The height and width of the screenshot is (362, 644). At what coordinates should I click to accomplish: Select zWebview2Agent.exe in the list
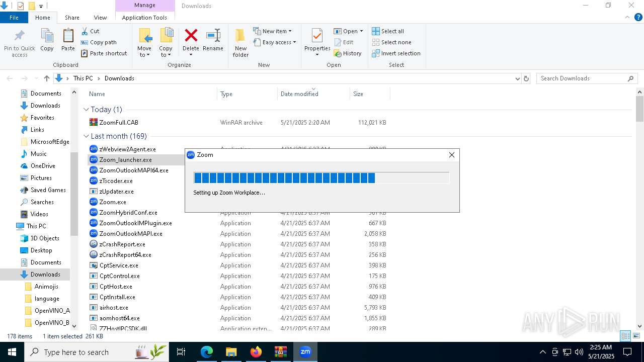pos(127,149)
